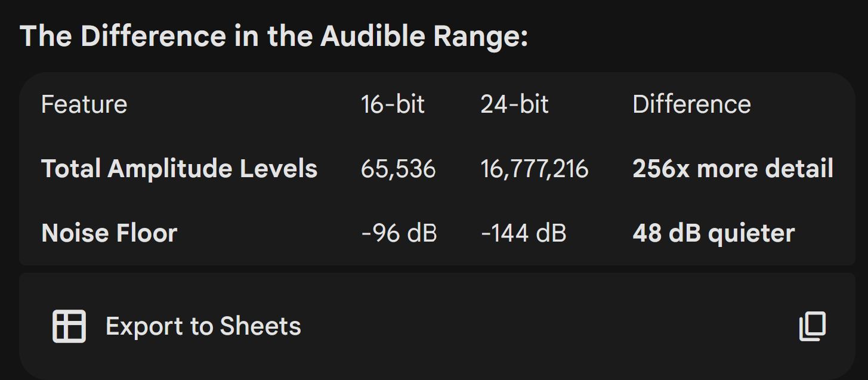Click the 256x more detail cell

point(733,169)
